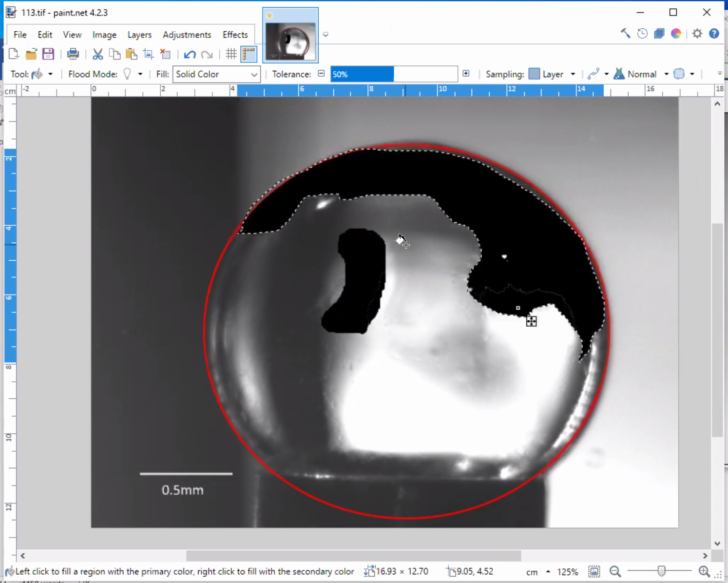
Task: Toggle the pixel grid display
Action: point(231,54)
